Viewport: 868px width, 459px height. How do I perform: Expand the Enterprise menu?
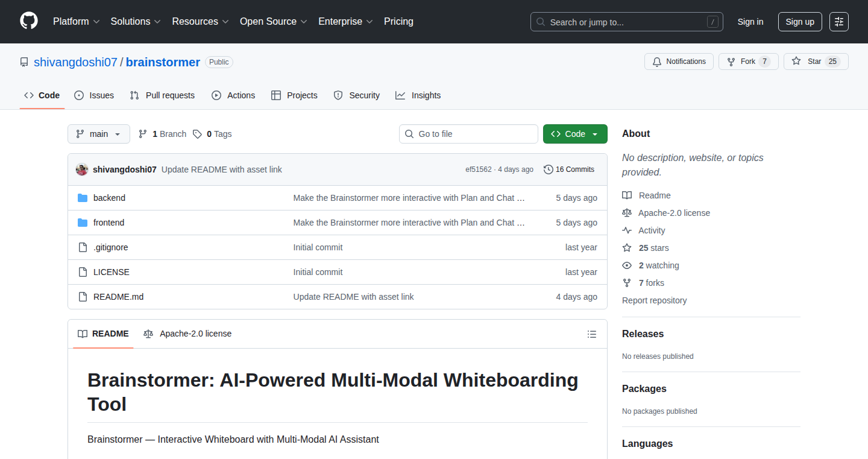345,22
